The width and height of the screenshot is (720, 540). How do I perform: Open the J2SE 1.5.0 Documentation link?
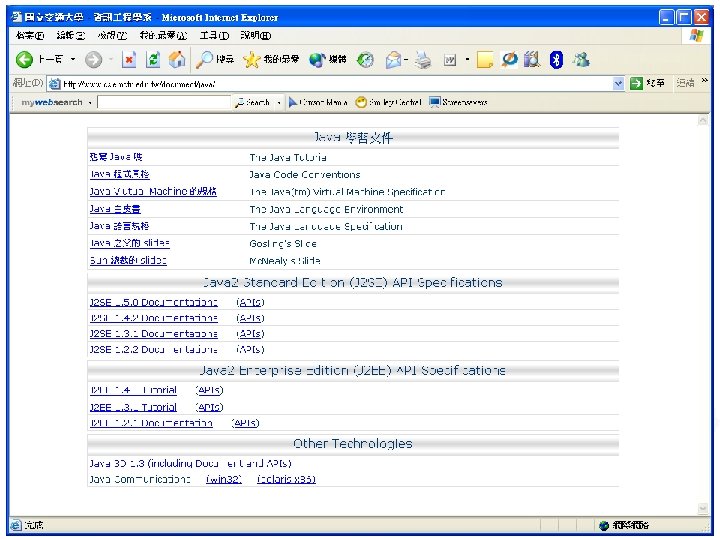pos(153,303)
